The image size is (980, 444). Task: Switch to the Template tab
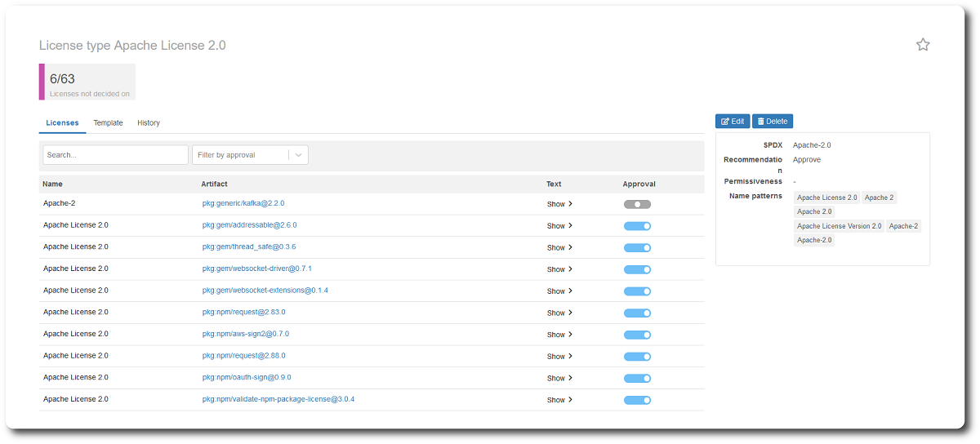click(x=108, y=123)
